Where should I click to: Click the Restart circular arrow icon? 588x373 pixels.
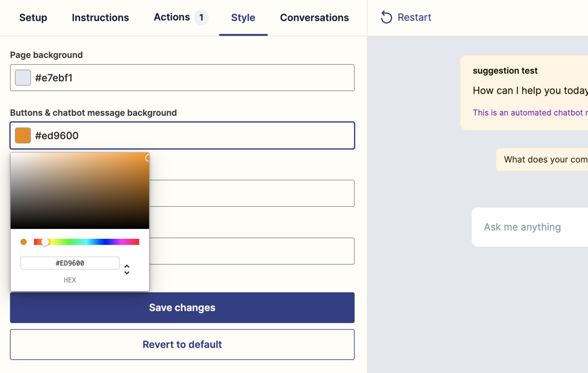pyautogui.click(x=386, y=17)
